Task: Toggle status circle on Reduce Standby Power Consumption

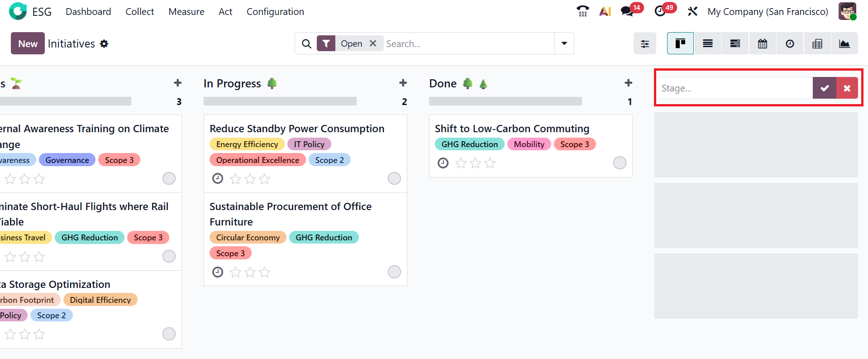Action: click(394, 178)
